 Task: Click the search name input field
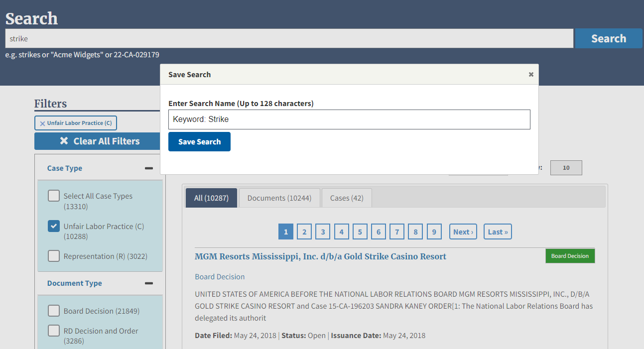[x=349, y=119]
